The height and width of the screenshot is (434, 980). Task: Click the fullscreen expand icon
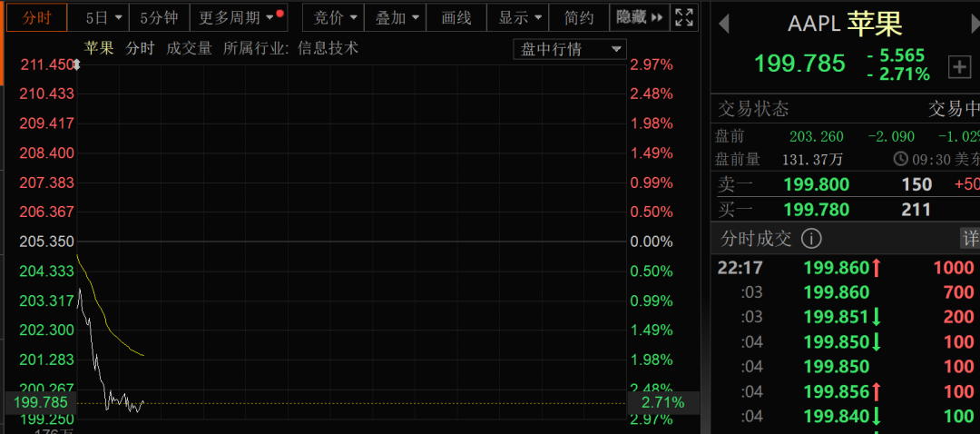(684, 17)
